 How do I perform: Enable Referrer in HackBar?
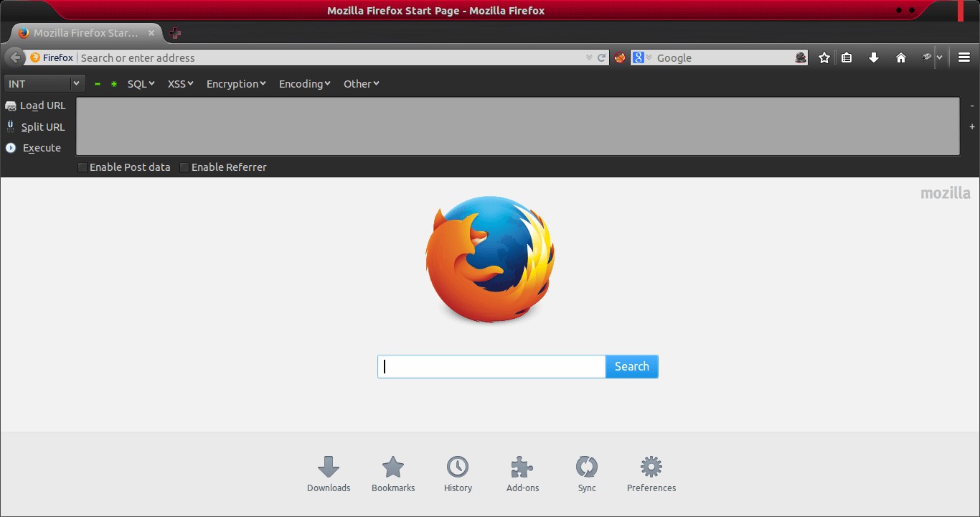pyautogui.click(x=184, y=167)
